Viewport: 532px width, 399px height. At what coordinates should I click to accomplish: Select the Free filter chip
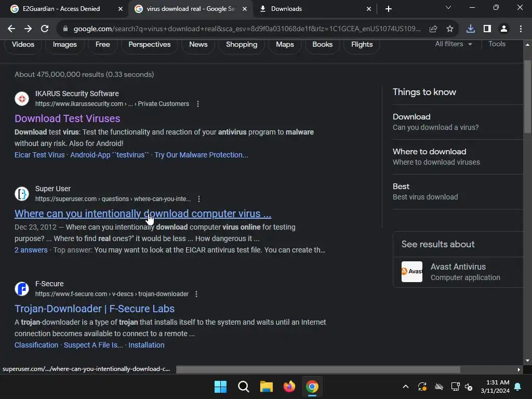(103, 45)
